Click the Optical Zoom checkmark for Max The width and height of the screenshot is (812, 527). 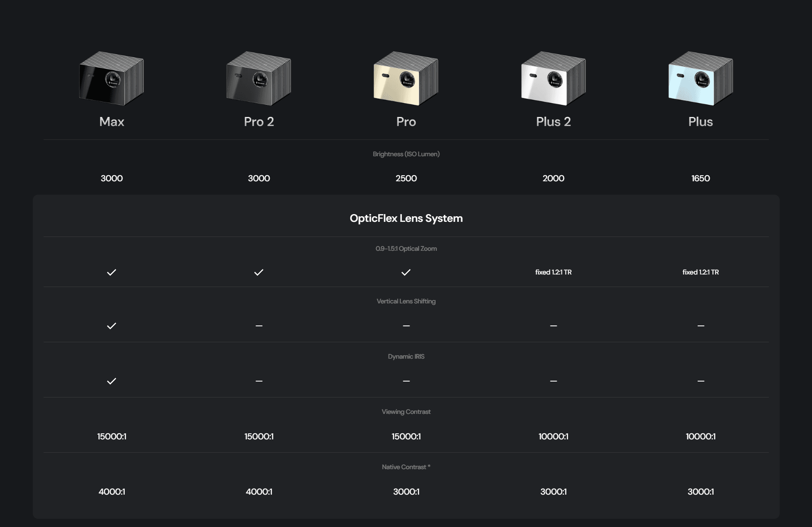112,272
